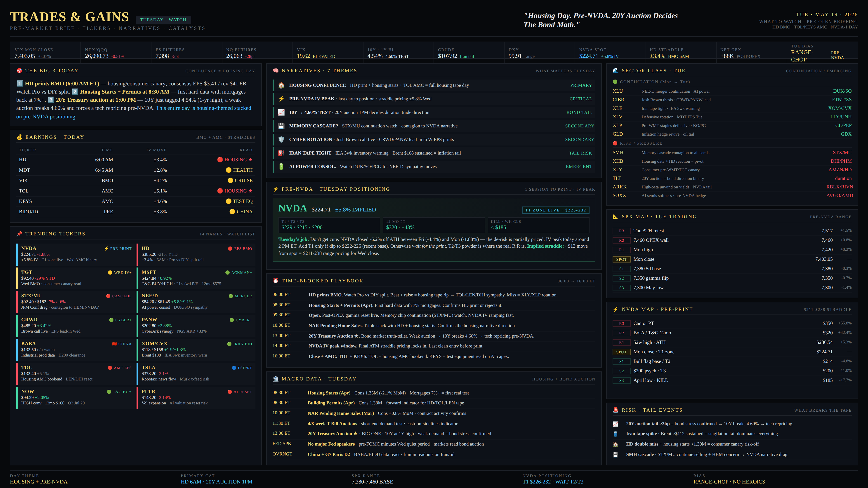Click the Tuesday · Watch badge

[163, 20]
